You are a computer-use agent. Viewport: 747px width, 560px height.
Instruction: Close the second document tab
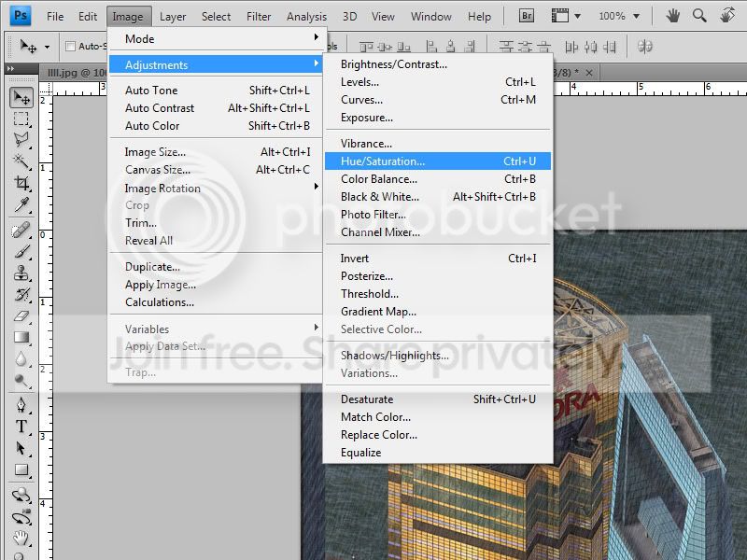589,73
